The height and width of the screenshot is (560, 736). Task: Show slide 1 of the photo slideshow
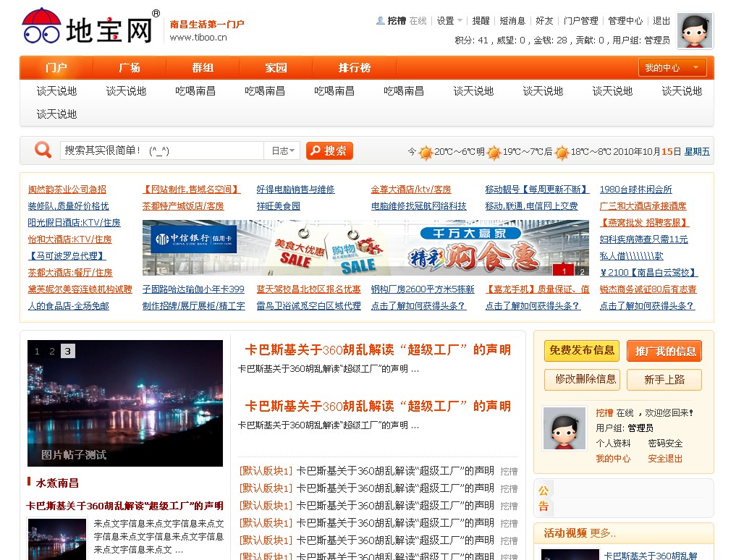click(38, 352)
